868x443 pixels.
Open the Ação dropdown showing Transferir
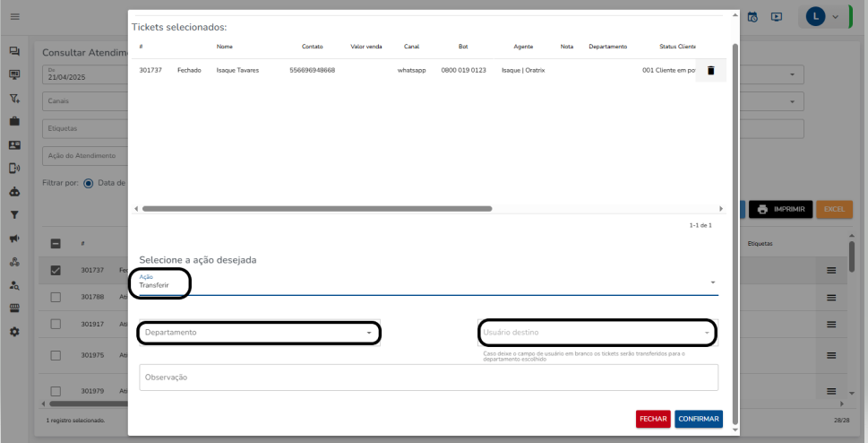pyautogui.click(x=428, y=284)
